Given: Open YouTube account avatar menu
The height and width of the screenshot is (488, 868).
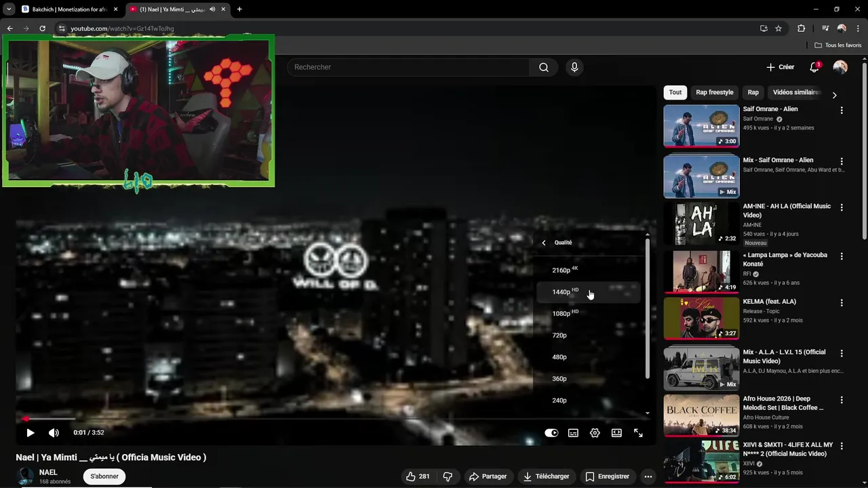Looking at the screenshot, I should click(840, 67).
